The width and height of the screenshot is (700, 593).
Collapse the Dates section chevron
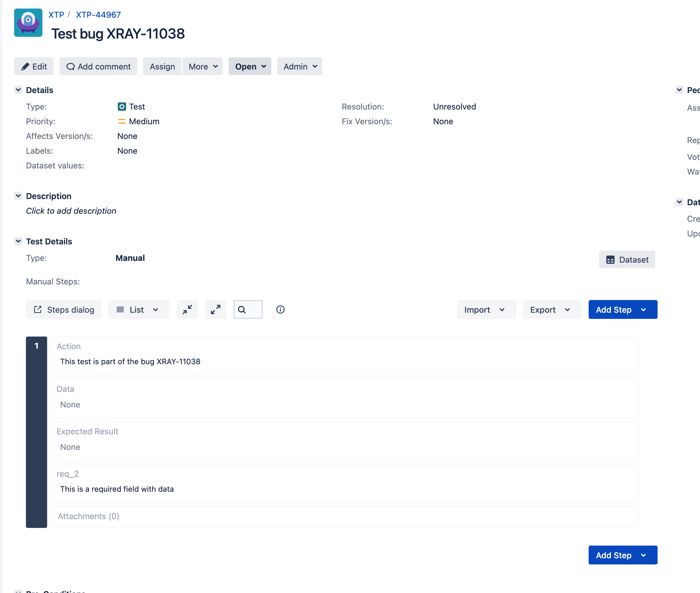pos(679,202)
